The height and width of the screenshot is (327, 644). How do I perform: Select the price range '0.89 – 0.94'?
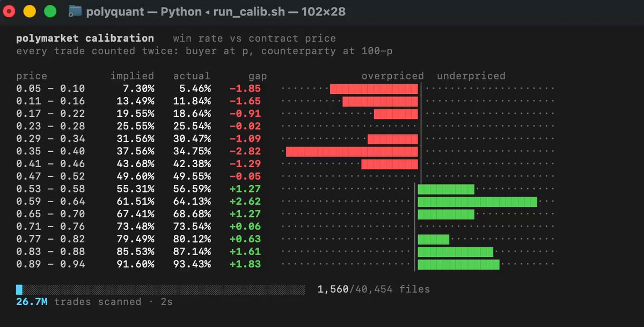coord(50,264)
